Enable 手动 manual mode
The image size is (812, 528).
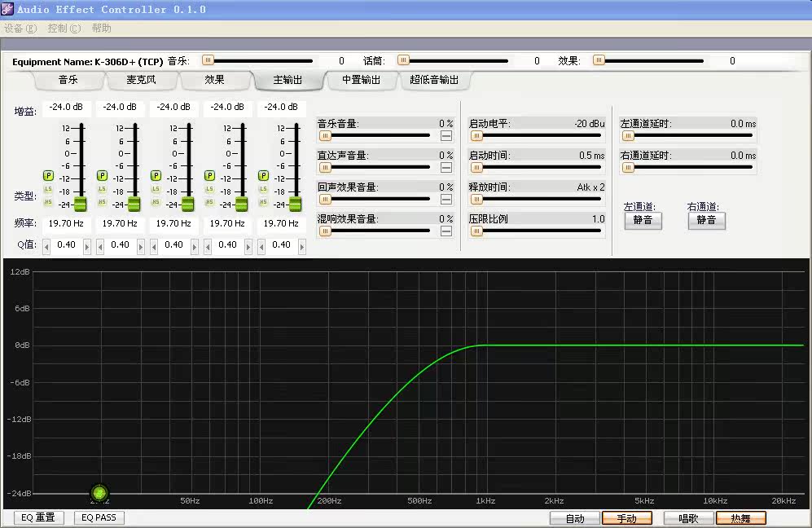pyautogui.click(x=626, y=518)
